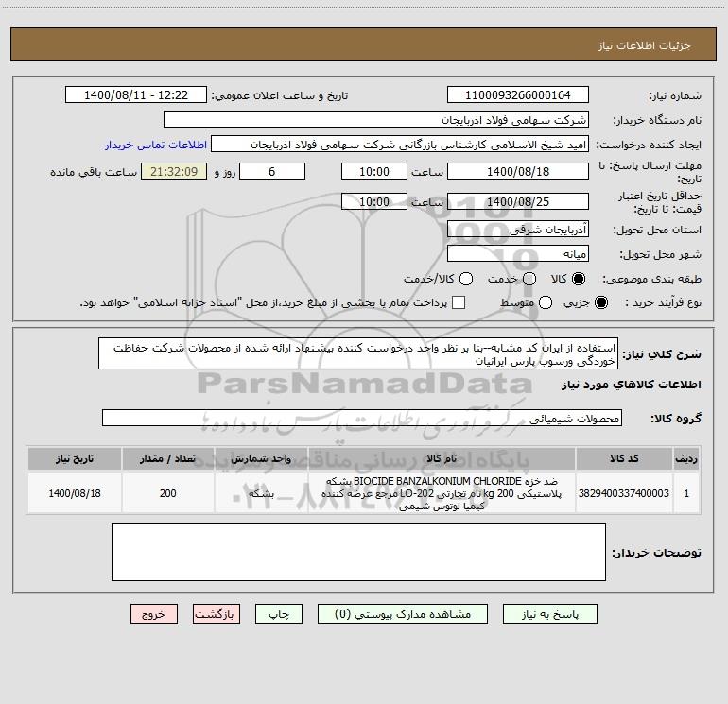Click the چاپ print button
The width and height of the screenshot is (728, 704).
(279, 614)
